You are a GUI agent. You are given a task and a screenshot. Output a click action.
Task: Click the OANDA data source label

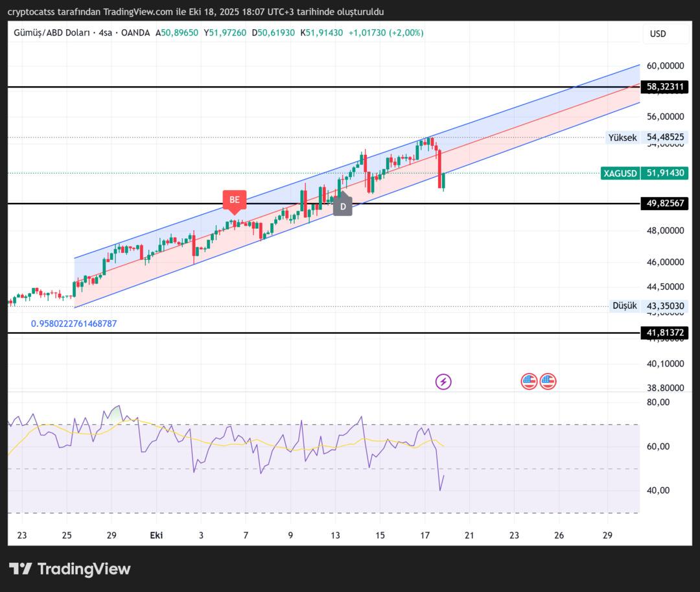click(135, 32)
